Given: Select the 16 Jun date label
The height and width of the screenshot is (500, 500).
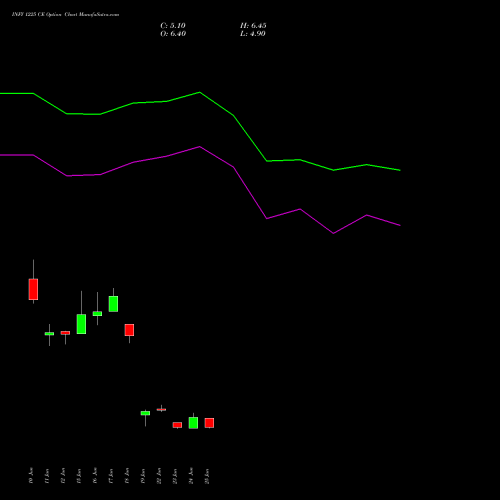Looking at the screenshot, I should (95, 476).
